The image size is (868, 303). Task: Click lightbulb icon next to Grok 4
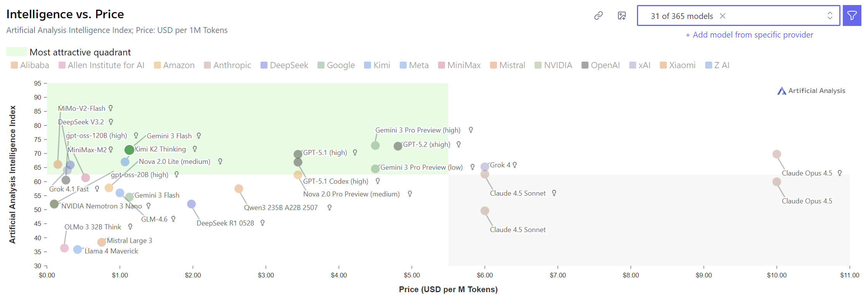(515, 165)
